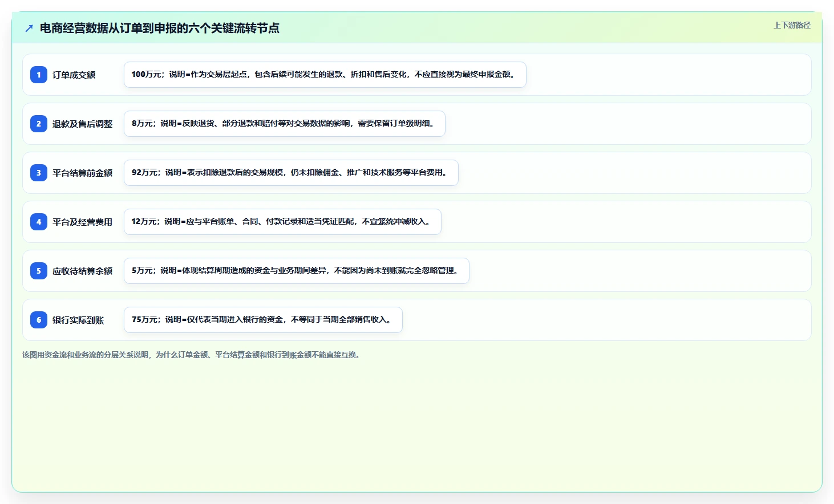This screenshot has width=834, height=504.
Task: Click the number 6 step badge
Action: point(39,320)
